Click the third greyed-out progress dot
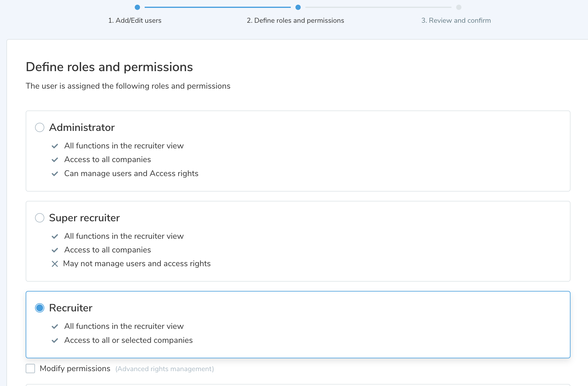Screen dimensions: 588x386 click(x=459, y=7)
